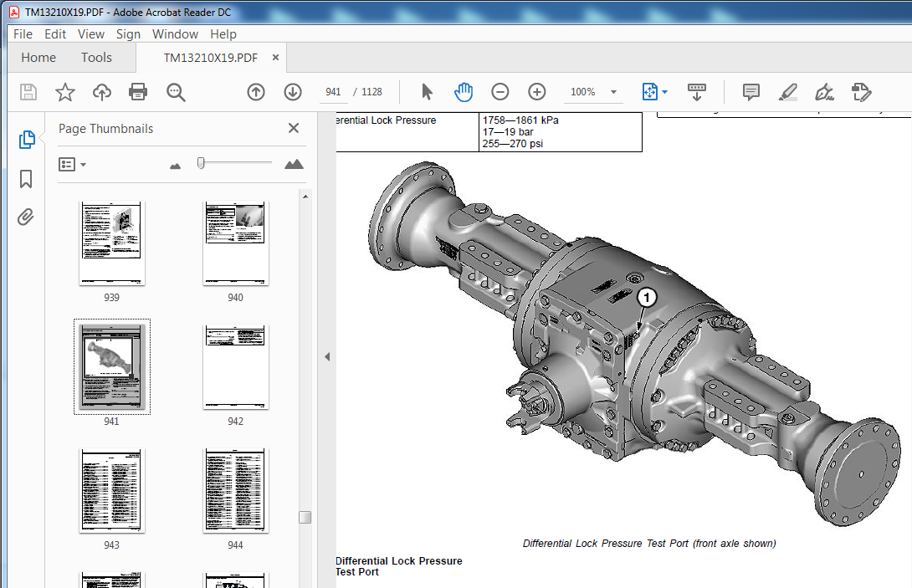Expand the page fit options arrow
The height and width of the screenshot is (588, 912).
(665, 92)
